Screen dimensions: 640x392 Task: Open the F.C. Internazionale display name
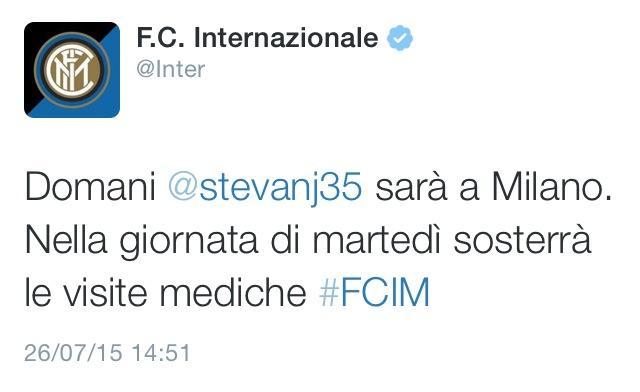(x=258, y=38)
